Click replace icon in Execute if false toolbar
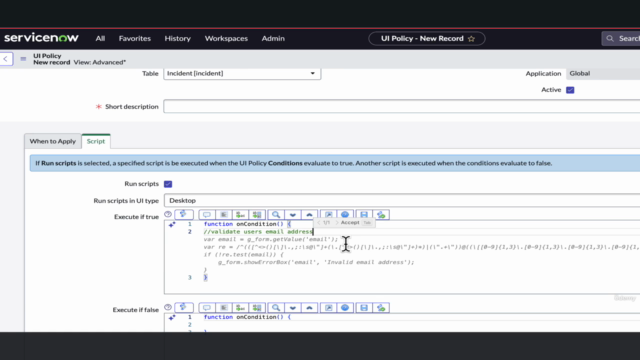The image size is (640, 360). pyautogui.click(x=240, y=308)
